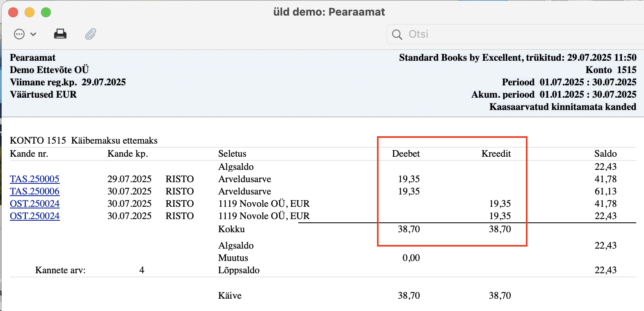Click the 'Väärtused EUR' header line
The width and height of the screenshot is (644, 311).
pos(43,94)
